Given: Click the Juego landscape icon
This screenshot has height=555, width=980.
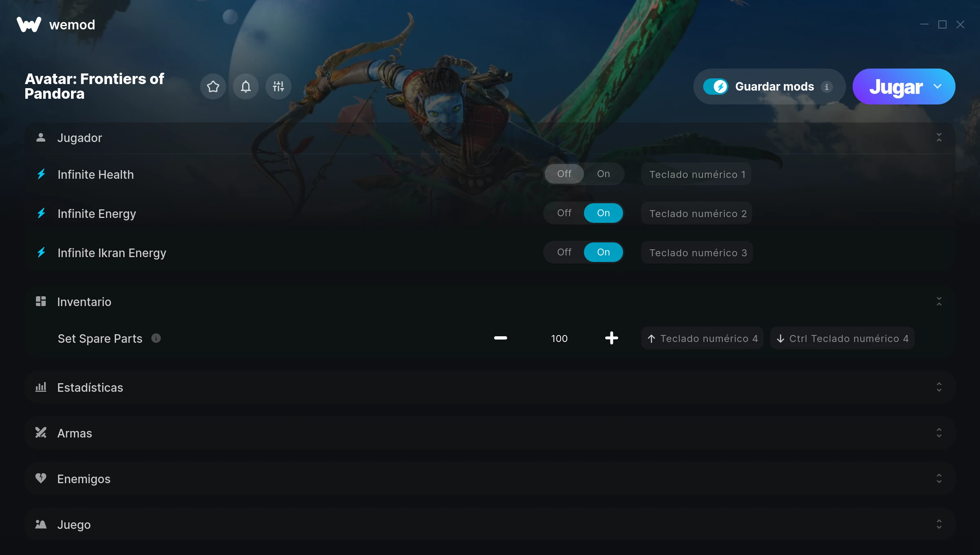Looking at the screenshot, I should [x=41, y=524].
